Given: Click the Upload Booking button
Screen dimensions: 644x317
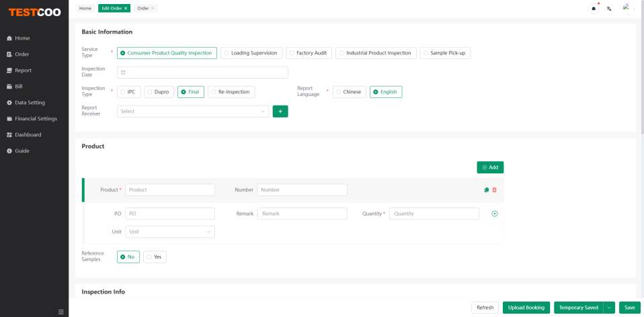Looking at the screenshot, I should pyautogui.click(x=526, y=308).
